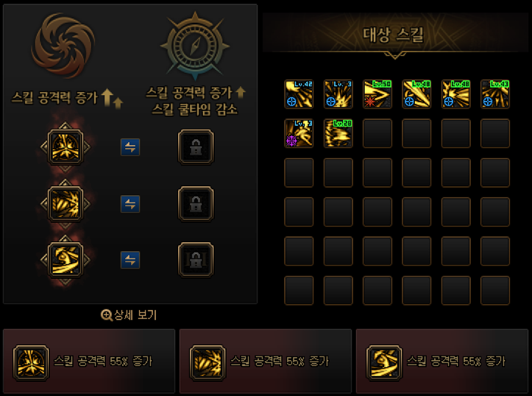Viewport: 532px width, 396px height.
Task: Click first 스킬 공격력 55% 증가 panel
Action: [89, 361]
